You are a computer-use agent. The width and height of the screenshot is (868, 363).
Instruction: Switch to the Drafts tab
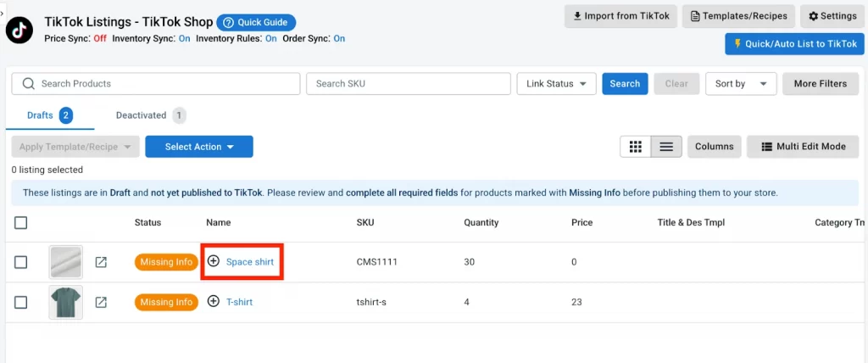click(50, 115)
